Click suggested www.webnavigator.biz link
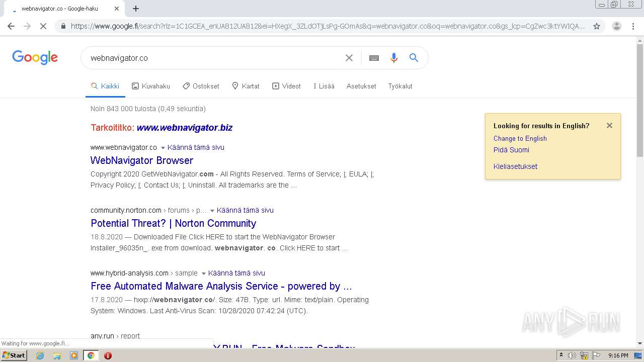This screenshot has width=644, height=362. 185,128
